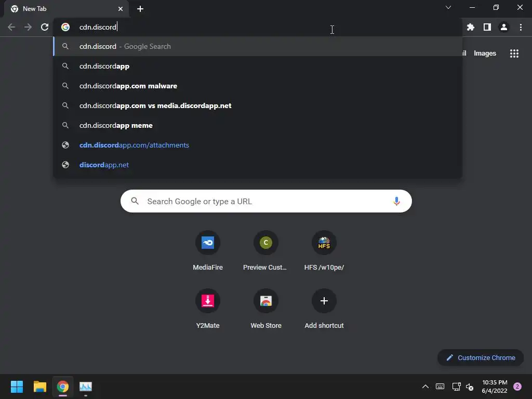Open the notification badge showing 2
The image size is (532, 399).
(517, 387)
